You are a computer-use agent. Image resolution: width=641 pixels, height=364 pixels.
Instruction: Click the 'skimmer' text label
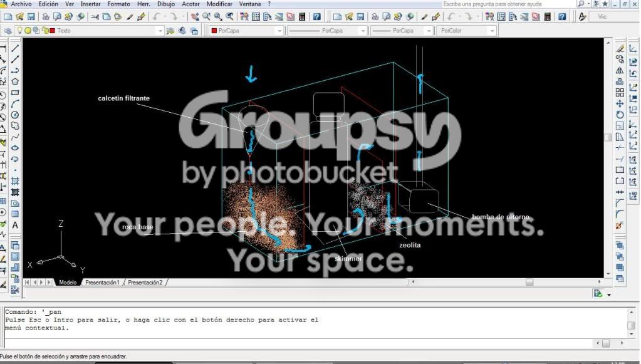(x=348, y=259)
